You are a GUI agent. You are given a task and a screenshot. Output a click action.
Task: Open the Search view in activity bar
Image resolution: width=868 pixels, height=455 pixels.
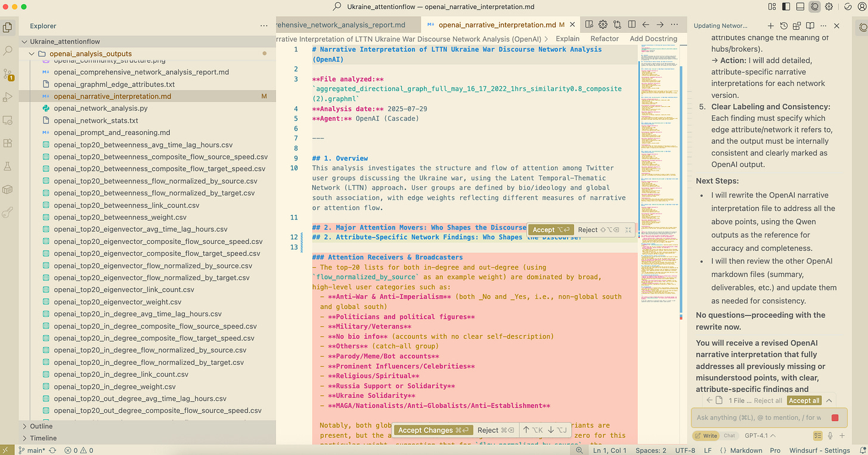click(8, 51)
